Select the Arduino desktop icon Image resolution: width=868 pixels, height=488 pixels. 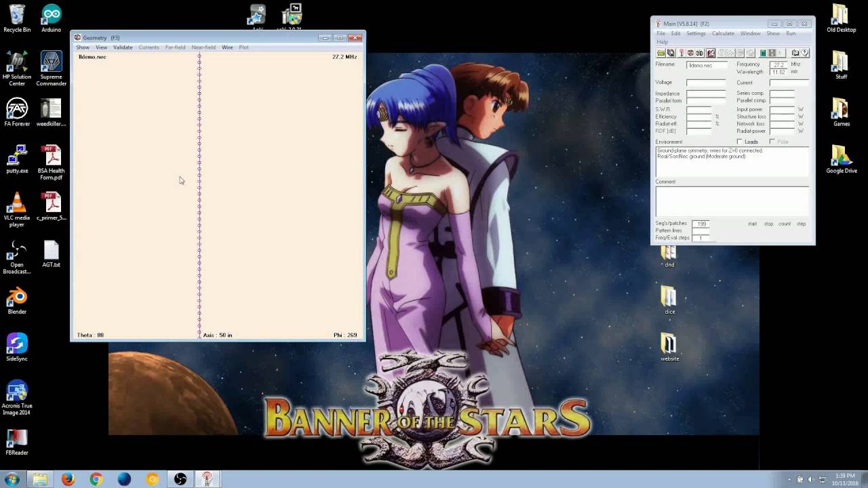click(x=51, y=18)
